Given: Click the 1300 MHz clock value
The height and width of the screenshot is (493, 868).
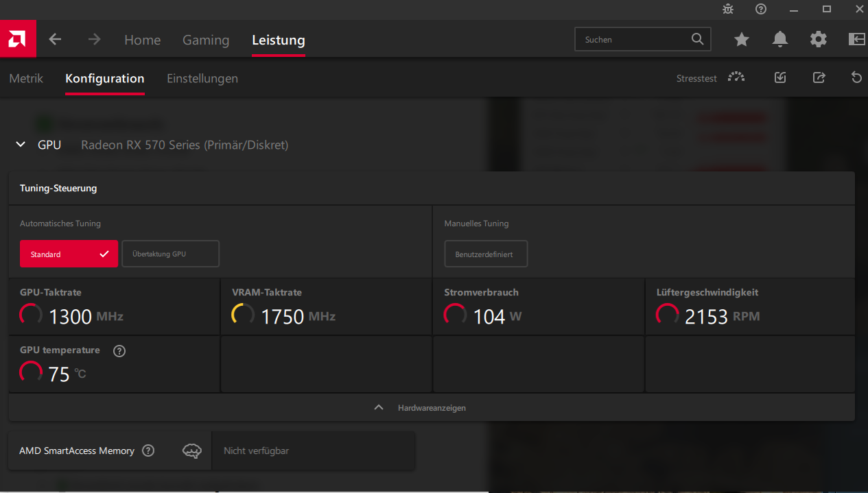Looking at the screenshot, I should (86, 317).
